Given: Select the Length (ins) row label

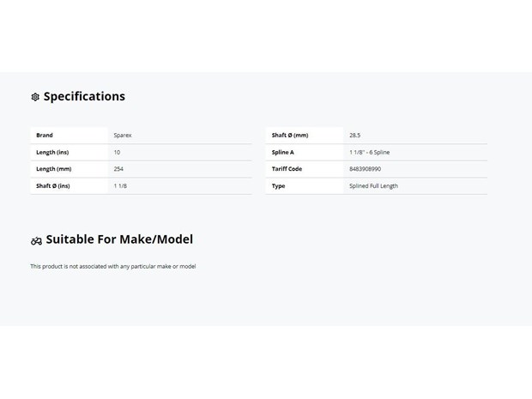Looking at the screenshot, I should pyautogui.click(x=52, y=152).
